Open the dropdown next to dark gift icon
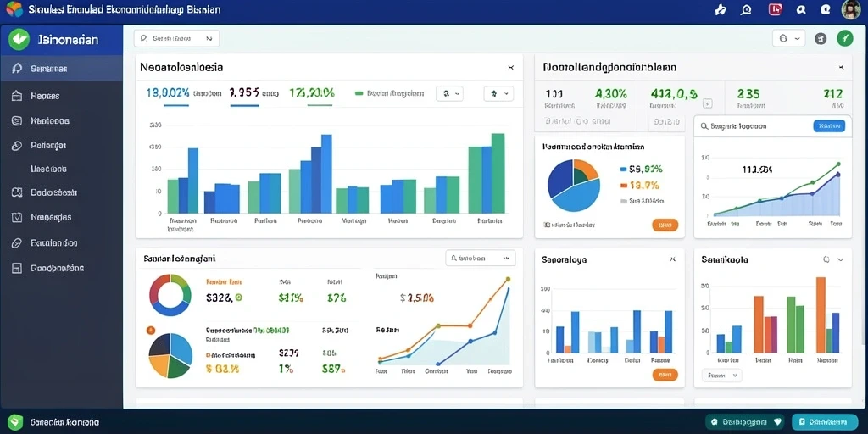The width and height of the screenshot is (868, 434). (789, 38)
